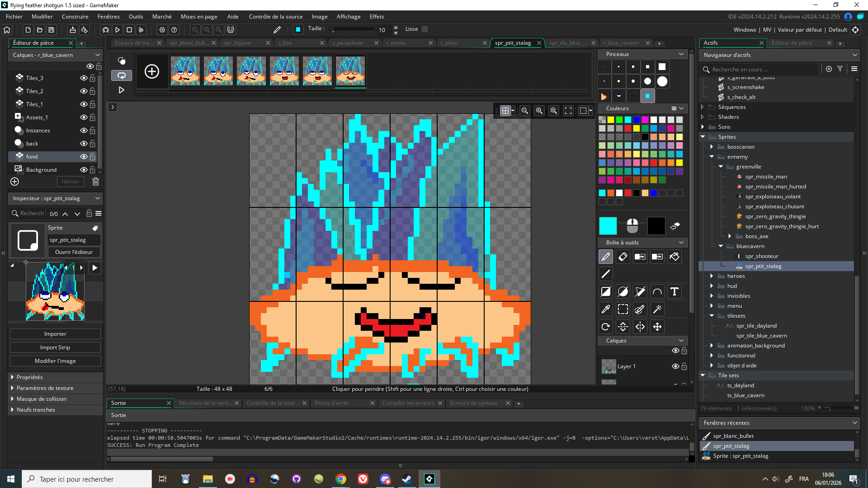The width and height of the screenshot is (868, 488).
Task: Select the Text tool
Action: coord(675,292)
